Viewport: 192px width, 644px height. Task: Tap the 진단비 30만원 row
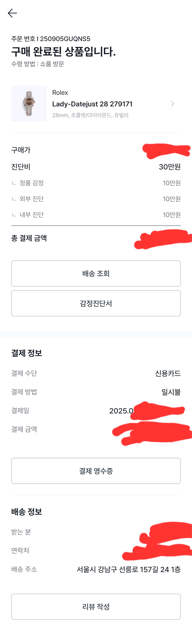point(96,167)
